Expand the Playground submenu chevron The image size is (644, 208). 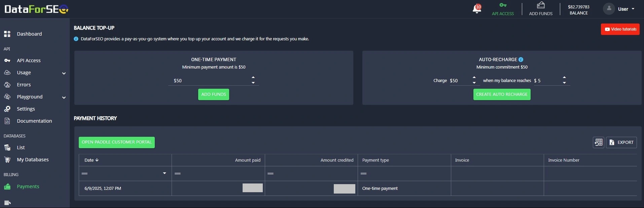click(x=64, y=97)
